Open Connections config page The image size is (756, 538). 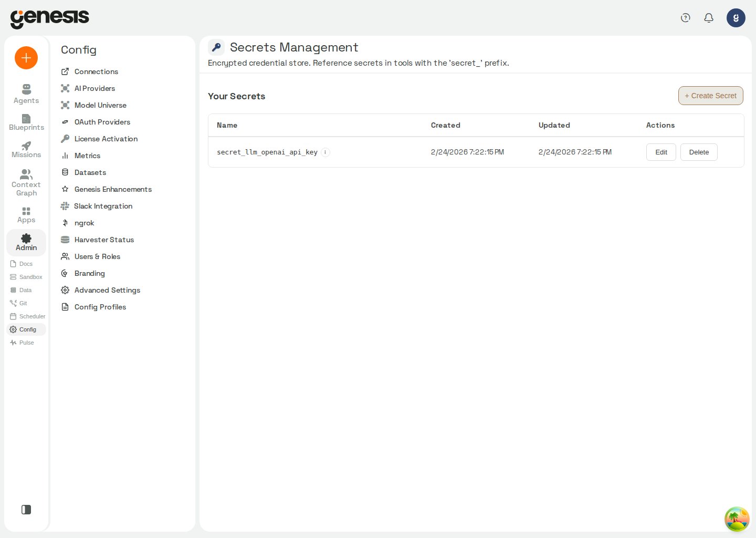point(90,71)
